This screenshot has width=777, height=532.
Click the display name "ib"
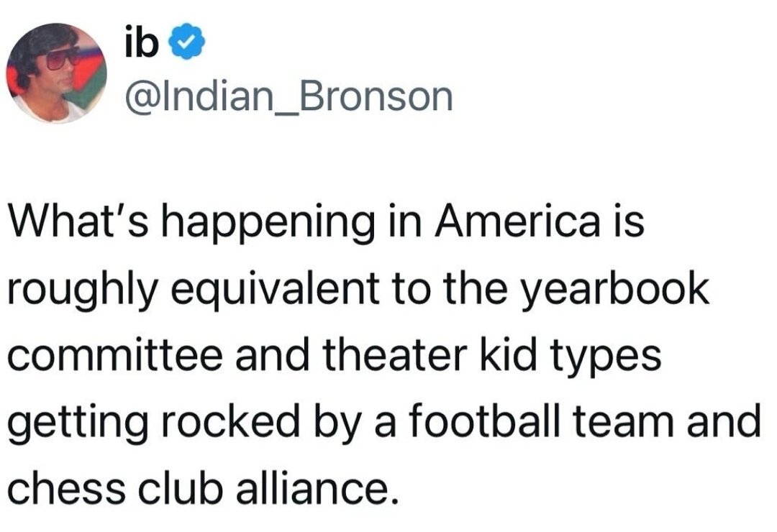tap(143, 45)
